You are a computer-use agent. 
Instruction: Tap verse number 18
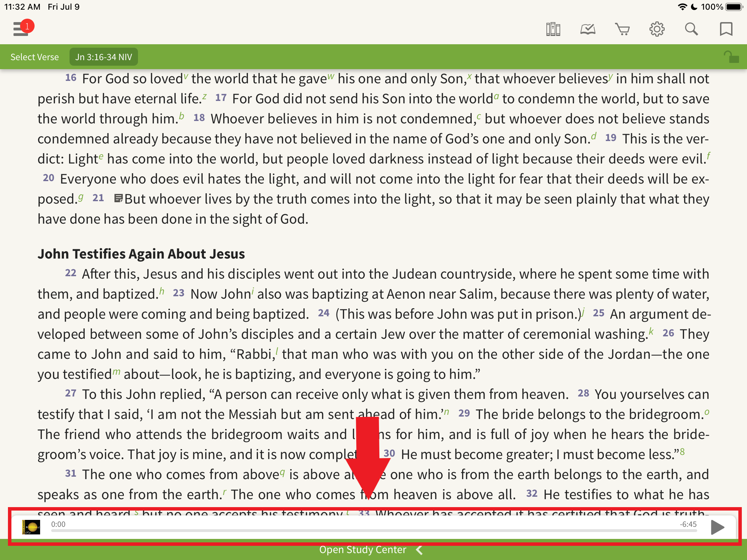199,118
